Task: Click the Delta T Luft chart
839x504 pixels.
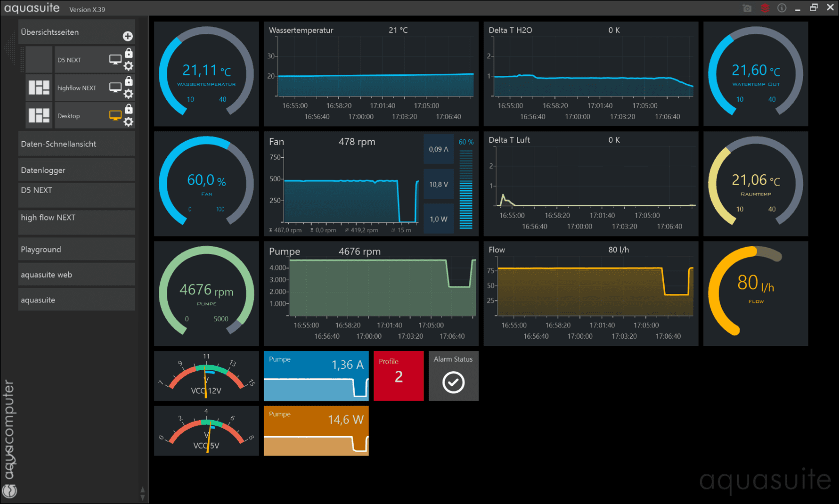Action: click(x=591, y=184)
